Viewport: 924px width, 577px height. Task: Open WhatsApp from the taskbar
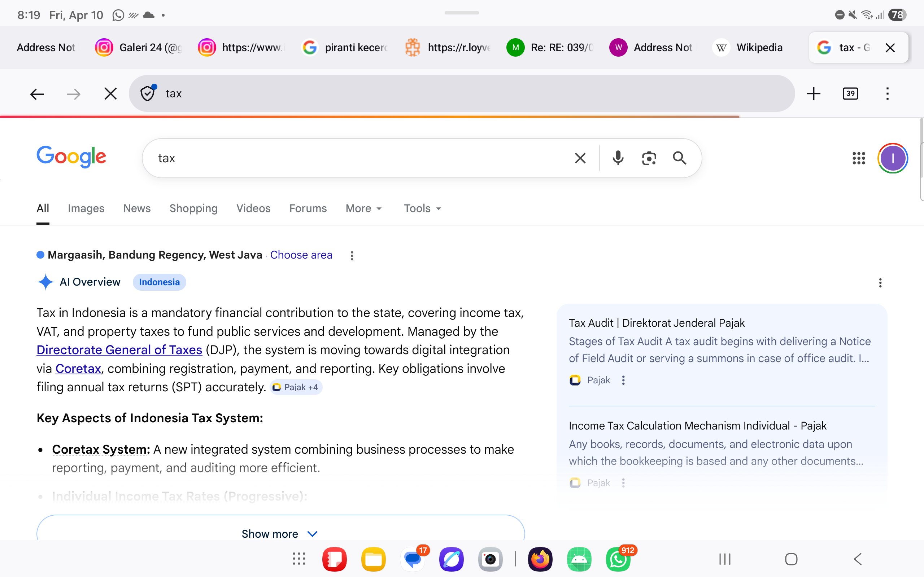[618, 559]
